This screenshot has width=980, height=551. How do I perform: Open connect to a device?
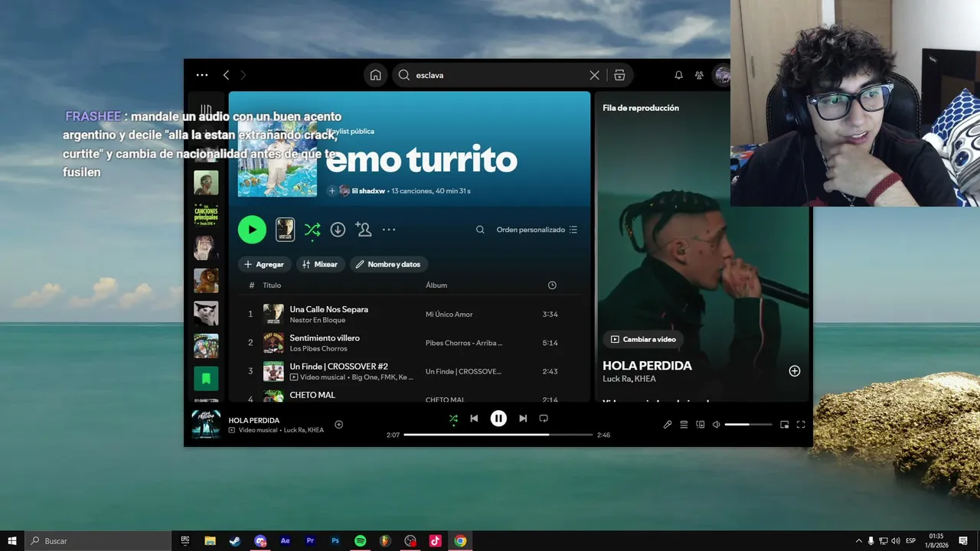(x=700, y=425)
